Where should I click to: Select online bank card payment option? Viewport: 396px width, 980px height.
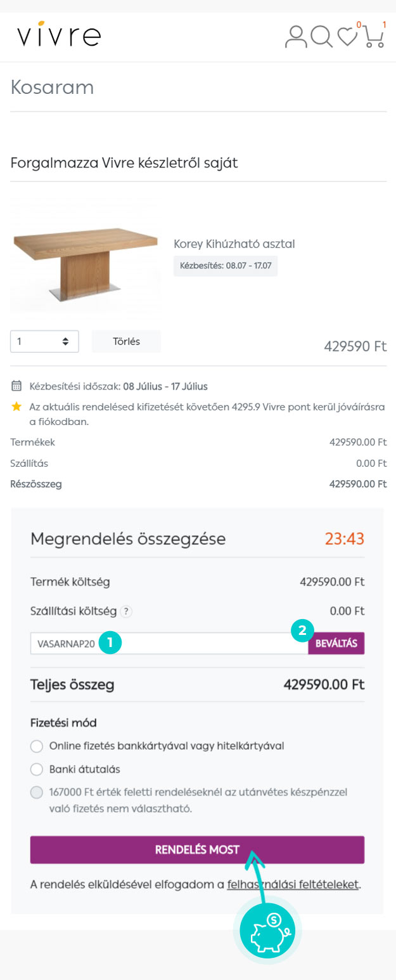coord(37,746)
